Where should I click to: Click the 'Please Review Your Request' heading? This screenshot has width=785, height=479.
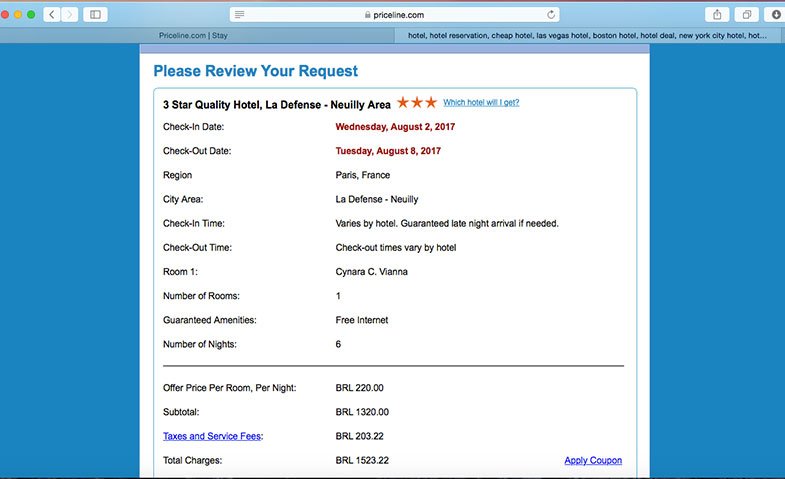click(255, 71)
